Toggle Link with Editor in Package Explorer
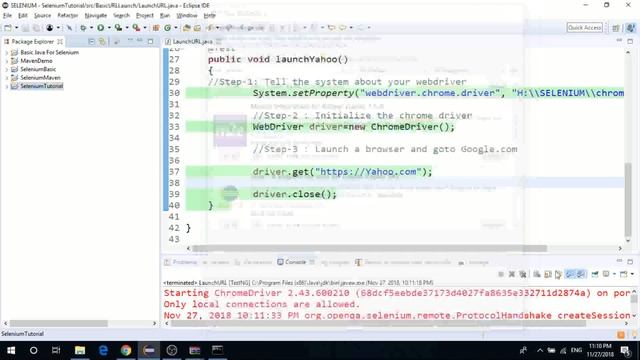 pos(102,42)
